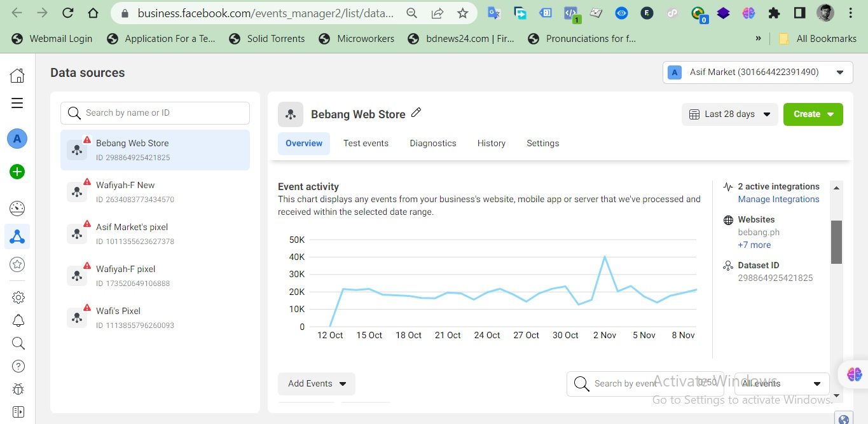Bookmark this page with the star
The width and height of the screenshot is (868, 424).
463,13
